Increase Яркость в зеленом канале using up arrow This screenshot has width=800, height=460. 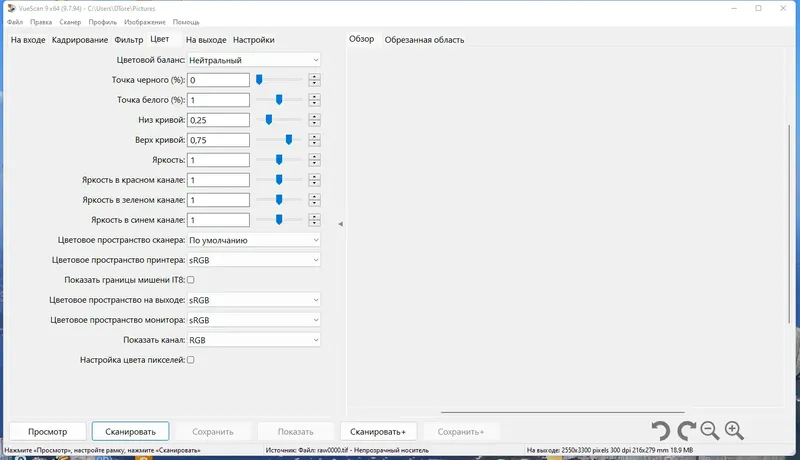314,197
